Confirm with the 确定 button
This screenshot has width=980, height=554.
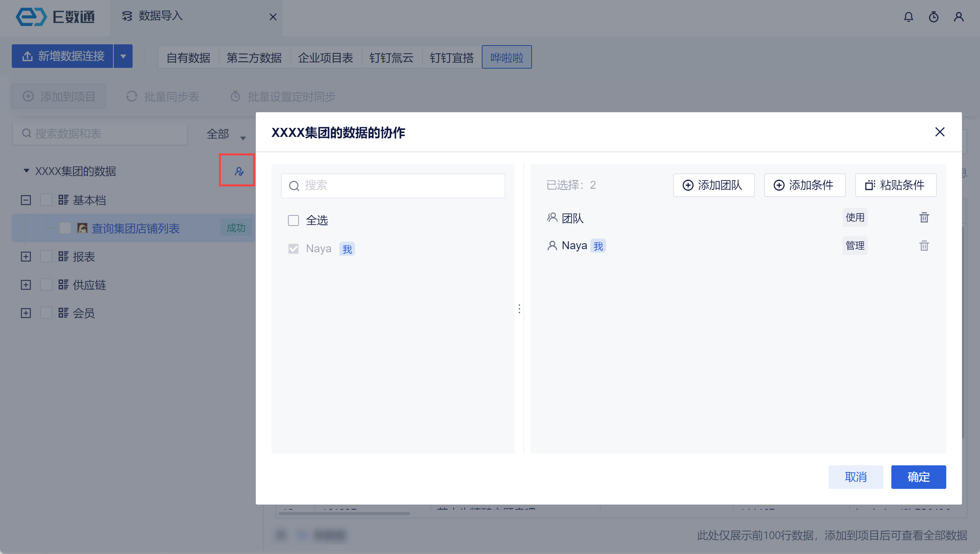(918, 477)
